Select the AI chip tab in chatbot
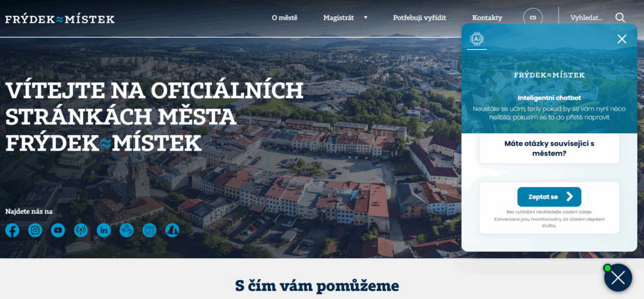The width and height of the screenshot is (644, 299). (x=477, y=39)
